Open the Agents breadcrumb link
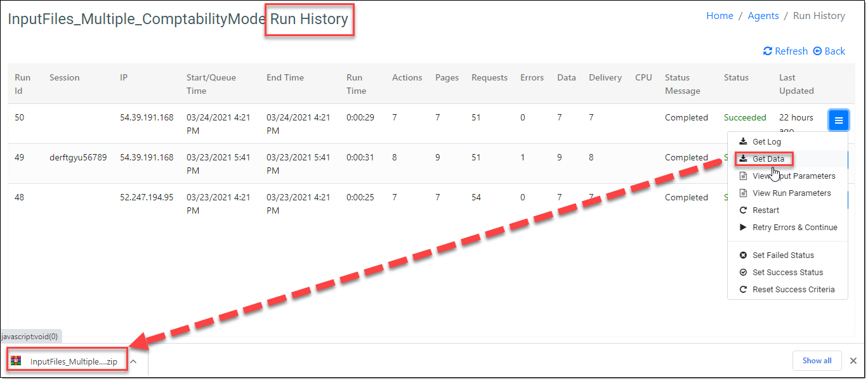The image size is (868, 381). tap(763, 16)
